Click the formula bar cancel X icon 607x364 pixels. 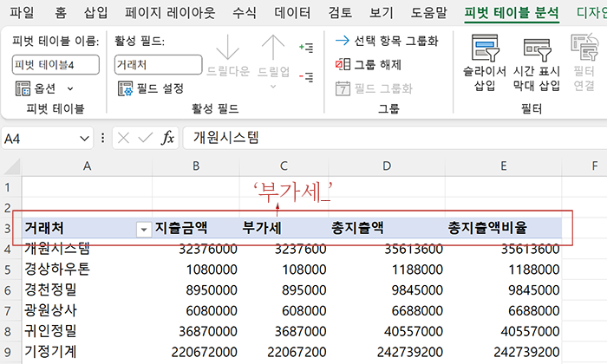click(x=123, y=138)
